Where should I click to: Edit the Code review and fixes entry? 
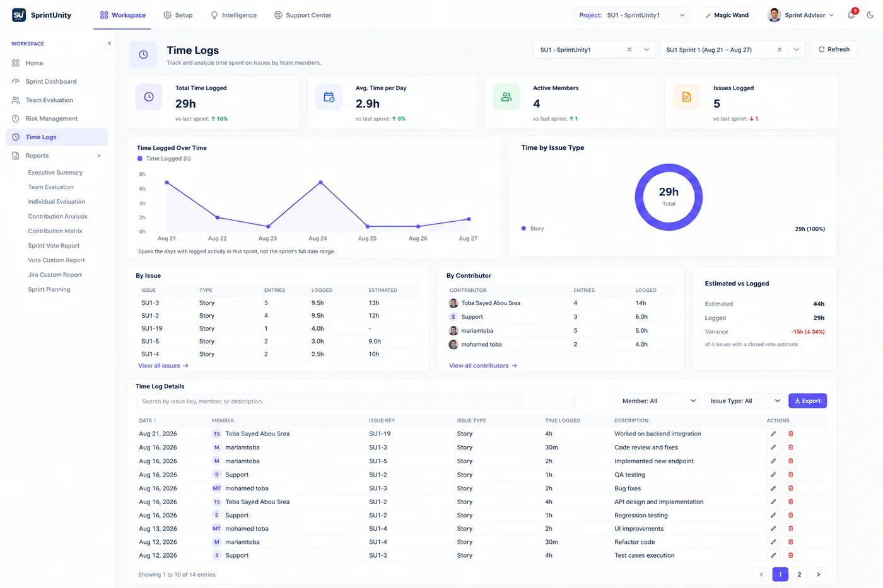pyautogui.click(x=773, y=447)
